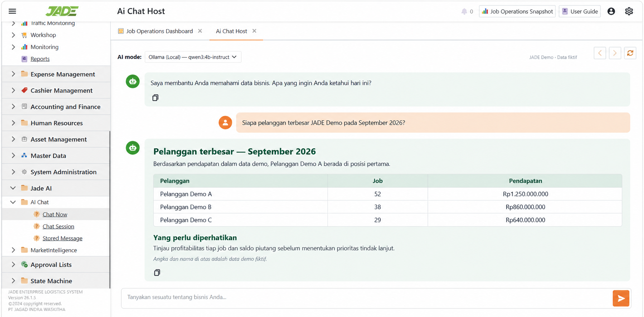Focus the chat question input field
Screen dimensions: 644x317
[x=366, y=298]
